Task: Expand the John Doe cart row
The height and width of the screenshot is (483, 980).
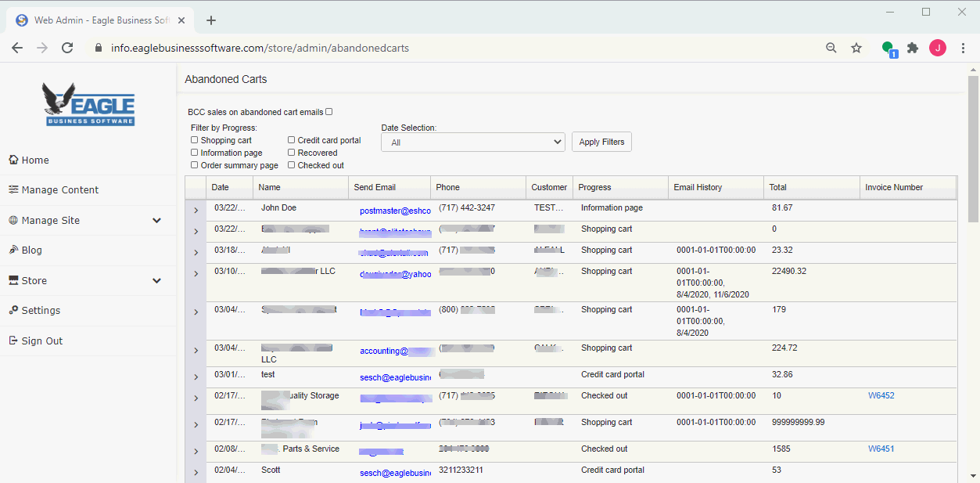Action: point(196,211)
